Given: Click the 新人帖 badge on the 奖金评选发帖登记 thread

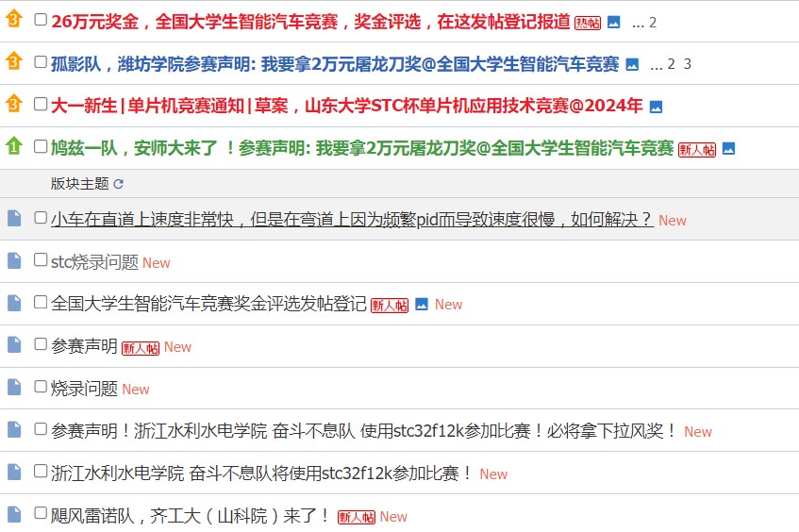Looking at the screenshot, I should [x=390, y=306].
